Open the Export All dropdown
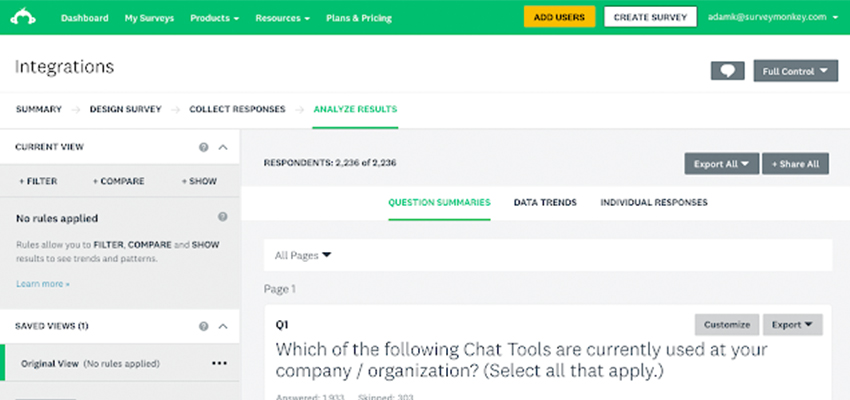The image size is (850, 400). [722, 164]
